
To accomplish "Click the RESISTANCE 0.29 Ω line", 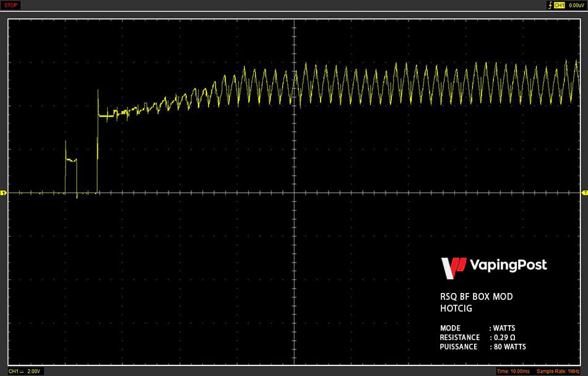I will [477, 338].
